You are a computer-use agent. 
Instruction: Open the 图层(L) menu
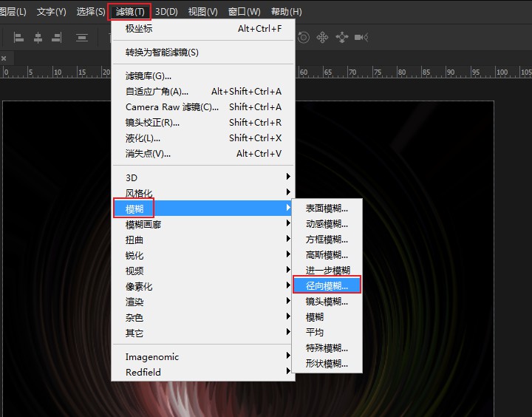point(13,12)
